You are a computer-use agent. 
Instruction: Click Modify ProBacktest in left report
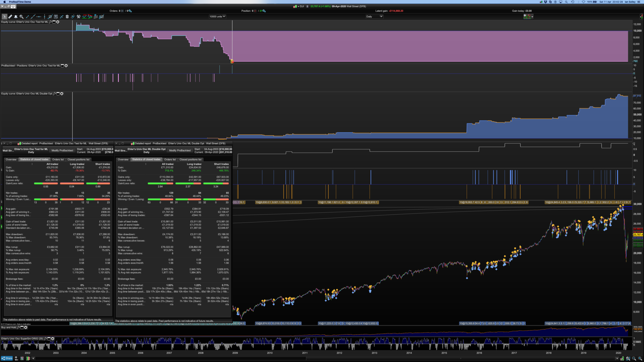pos(62,151)
